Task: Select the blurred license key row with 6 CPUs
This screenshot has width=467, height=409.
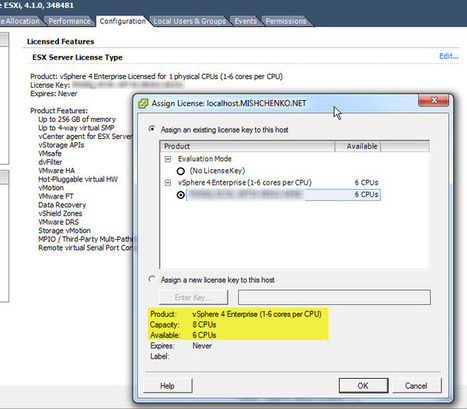Action: tap(283, 195)
